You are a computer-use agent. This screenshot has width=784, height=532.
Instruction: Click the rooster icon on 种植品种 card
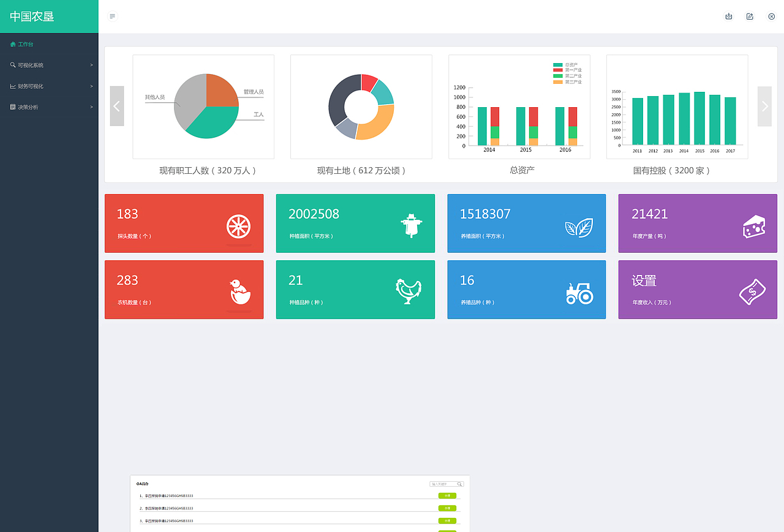point(409,291)
